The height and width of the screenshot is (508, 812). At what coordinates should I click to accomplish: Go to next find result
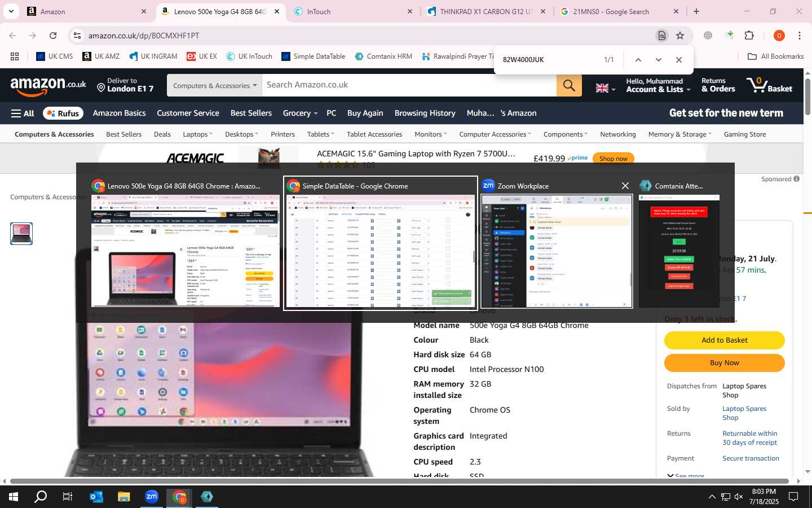click(x=658, y=60)
